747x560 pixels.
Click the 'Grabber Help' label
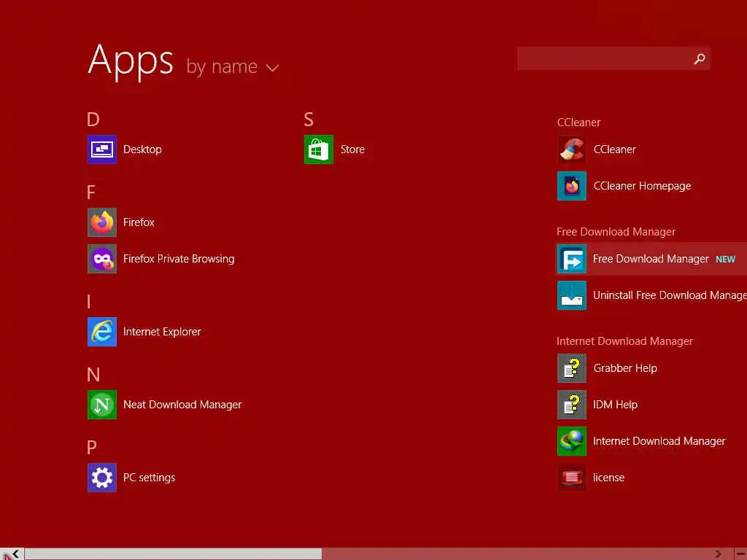625,368
